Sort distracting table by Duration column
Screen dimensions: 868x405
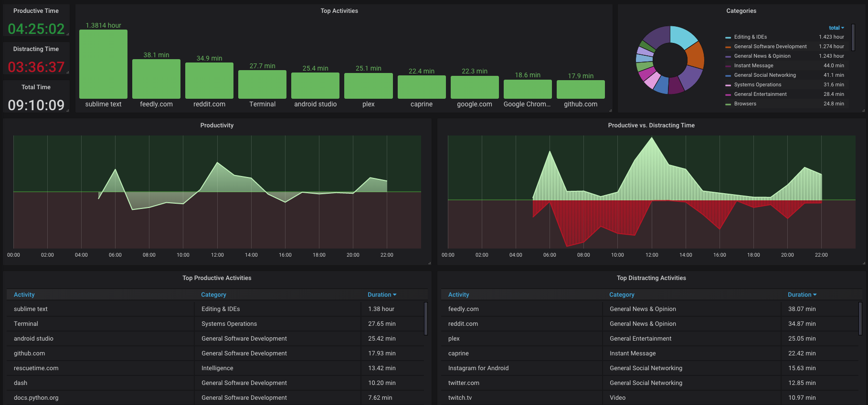(802, 295)
